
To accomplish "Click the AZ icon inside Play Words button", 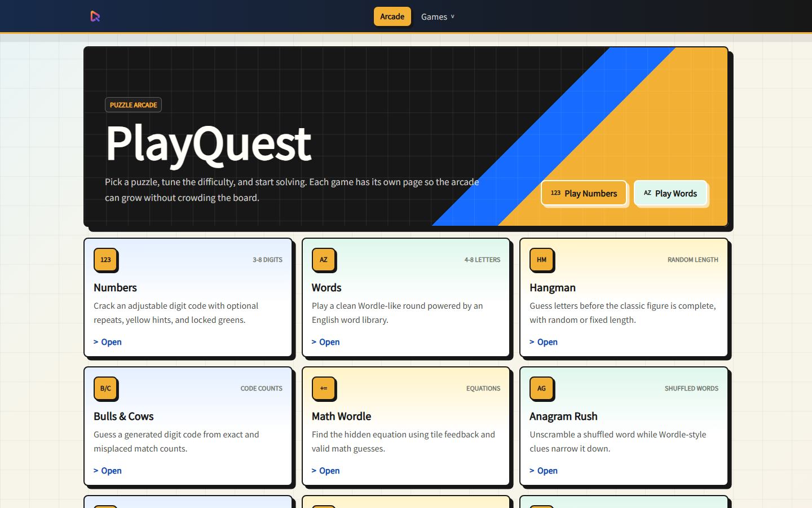I will [647, 193].
